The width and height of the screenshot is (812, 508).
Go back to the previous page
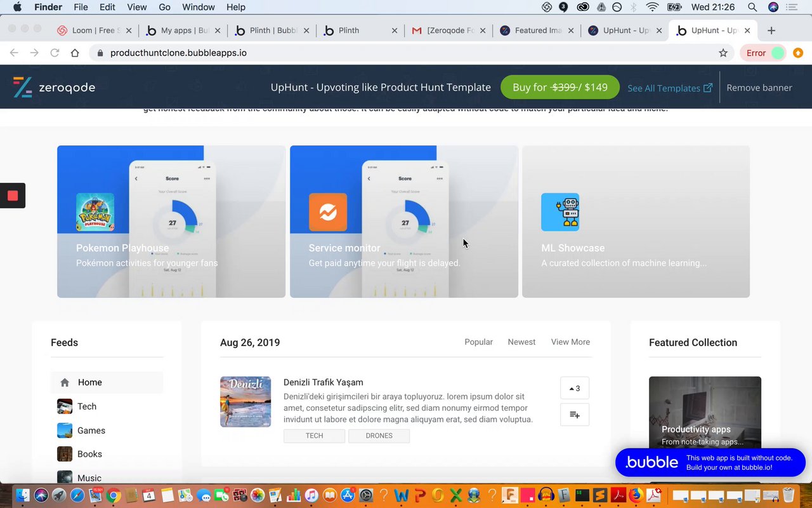(x=14, y=53)
